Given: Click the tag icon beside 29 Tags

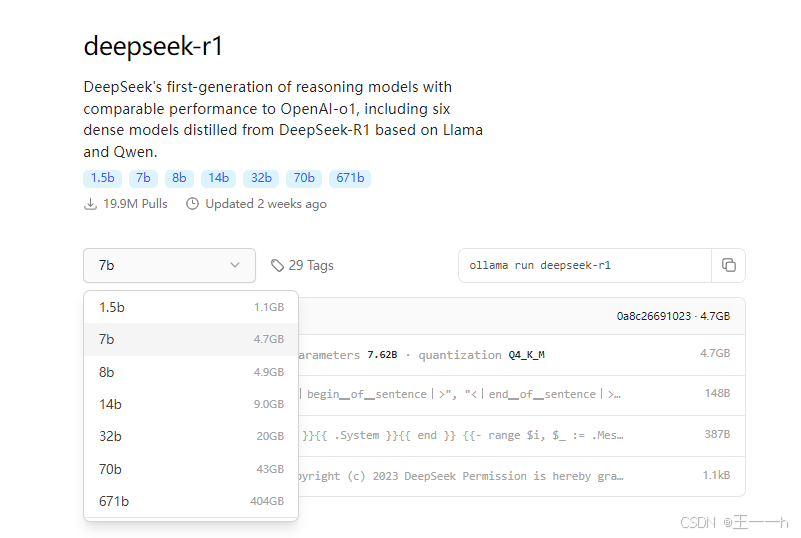Looking at the screenshot, I should (277, 265).
